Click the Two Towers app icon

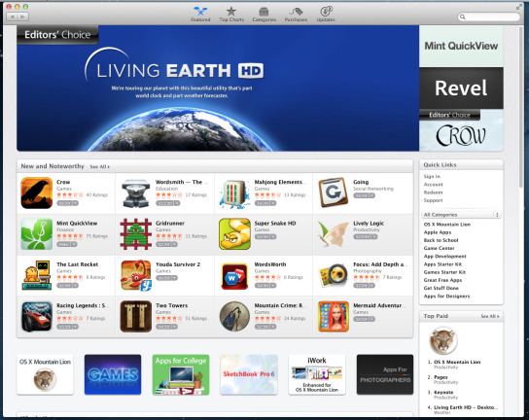pos(135,316)
